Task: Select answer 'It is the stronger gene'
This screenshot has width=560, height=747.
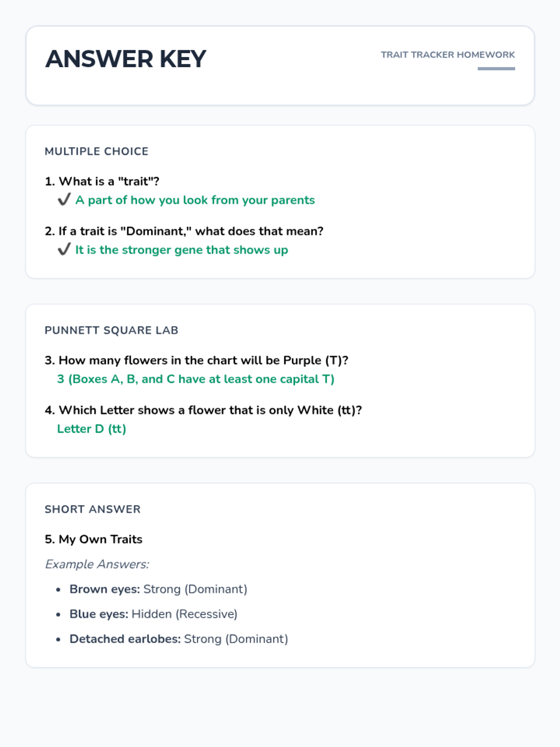Action: tap(182, 250)
